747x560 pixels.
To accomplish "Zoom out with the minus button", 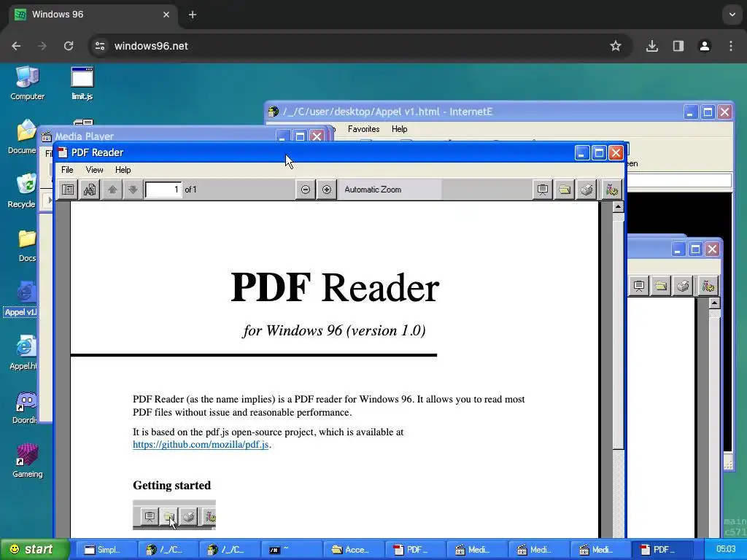I will 306,190.
